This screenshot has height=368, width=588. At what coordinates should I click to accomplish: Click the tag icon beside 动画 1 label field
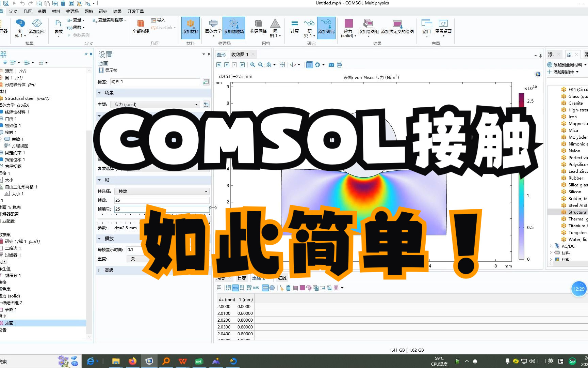tap(206, 82)
